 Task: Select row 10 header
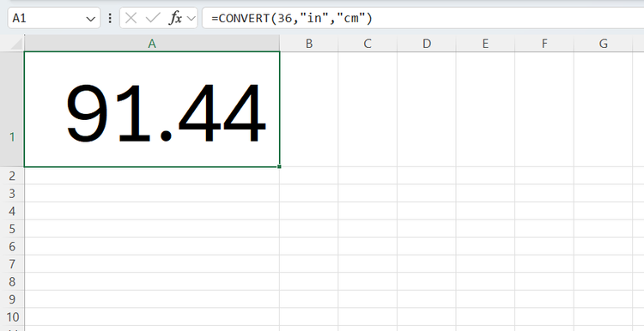(x=12, y=316)
